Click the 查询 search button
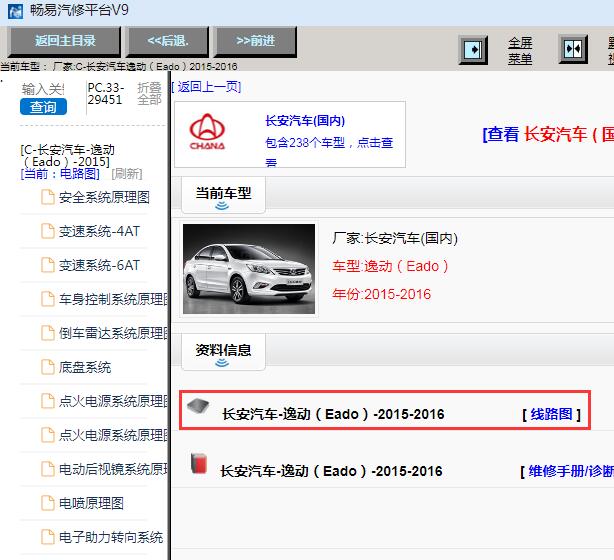This screenshot has width=614, height=560. (43, 107)
